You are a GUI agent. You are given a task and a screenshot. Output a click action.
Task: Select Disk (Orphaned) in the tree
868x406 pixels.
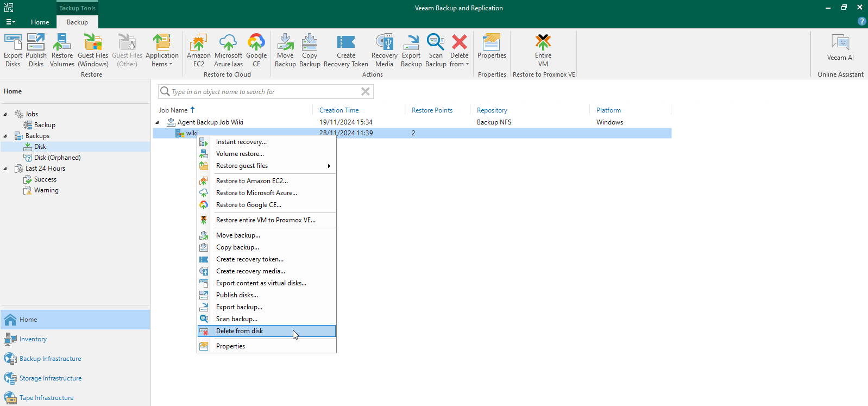point(57,158)
